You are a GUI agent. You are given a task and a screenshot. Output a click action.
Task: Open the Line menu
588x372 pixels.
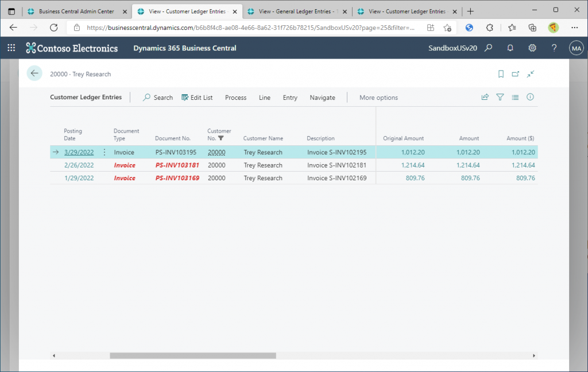pos(264,98)
